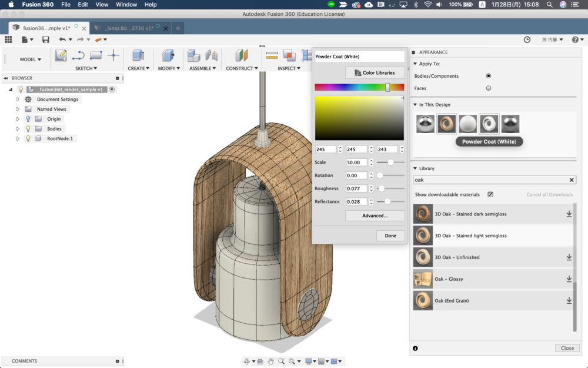Download the Oak - Glossy material
Image resolution: width=588 pixels, height=368 pixels.
(x=569, y=279)
